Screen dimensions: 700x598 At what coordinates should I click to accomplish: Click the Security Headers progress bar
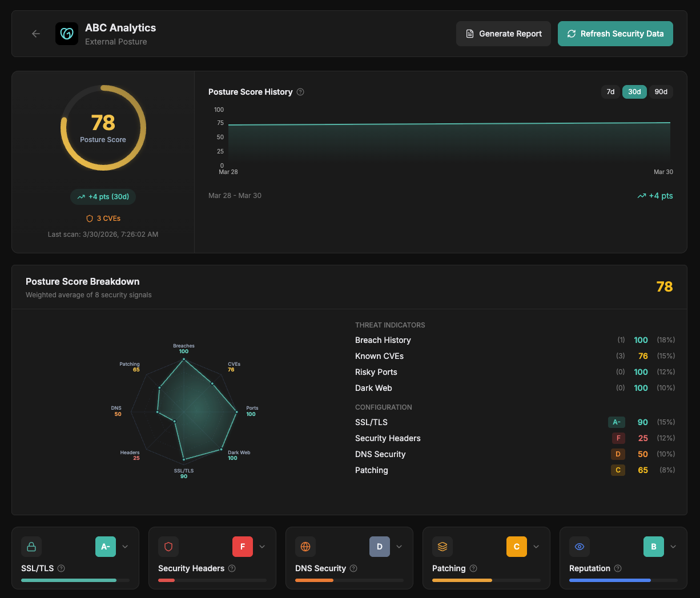[x=212, y=580]
